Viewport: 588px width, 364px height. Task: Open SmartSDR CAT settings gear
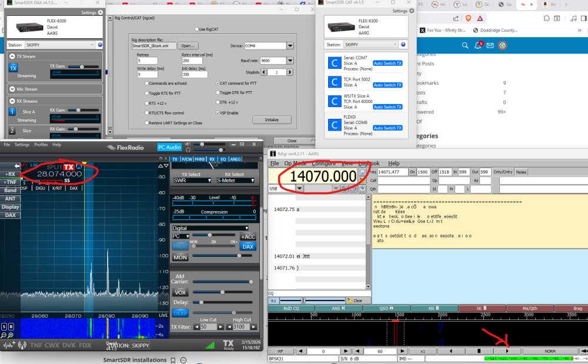[x=411, y=11]
